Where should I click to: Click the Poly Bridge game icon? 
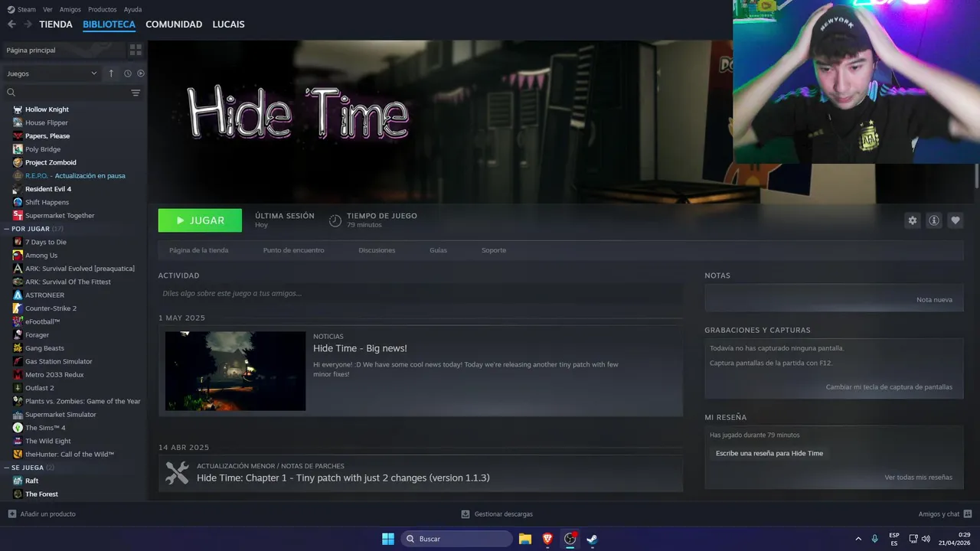18,149
